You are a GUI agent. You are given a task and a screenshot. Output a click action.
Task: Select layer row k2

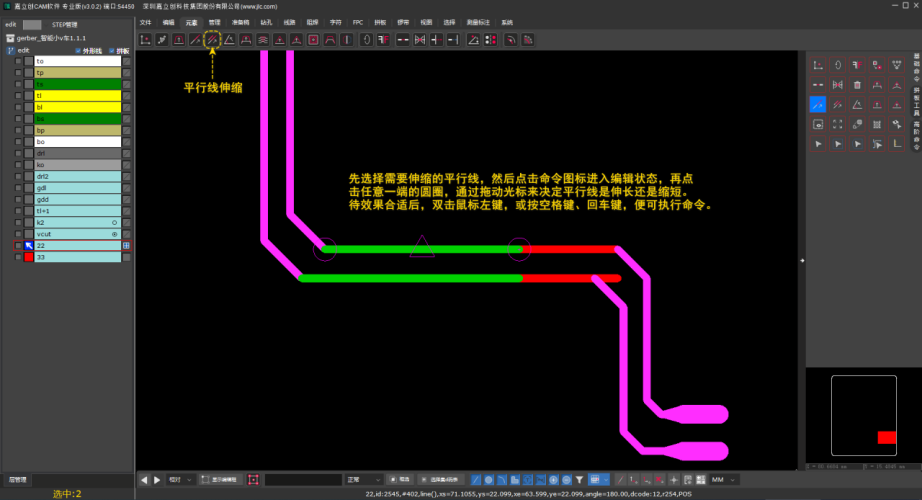[78, 222]
